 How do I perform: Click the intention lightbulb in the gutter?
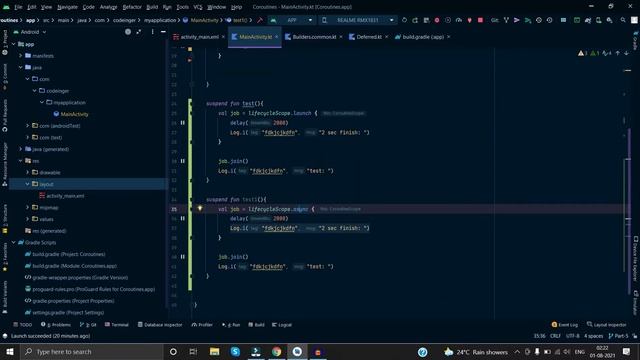click(x=200, y=209)
